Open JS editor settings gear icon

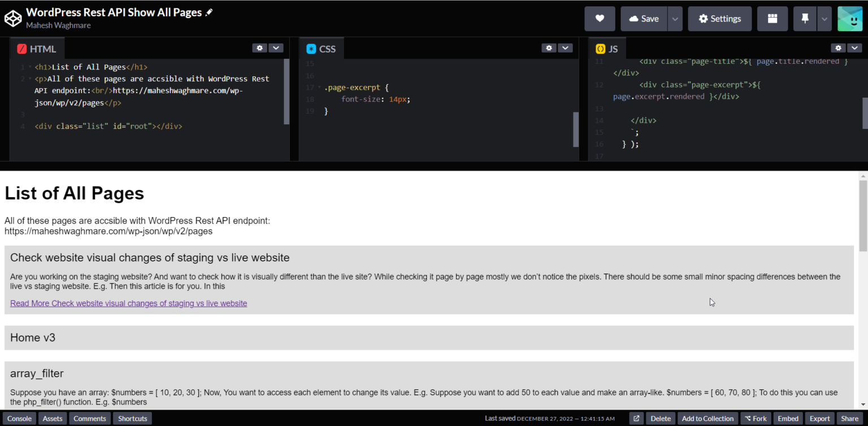(x=838, y=48)
